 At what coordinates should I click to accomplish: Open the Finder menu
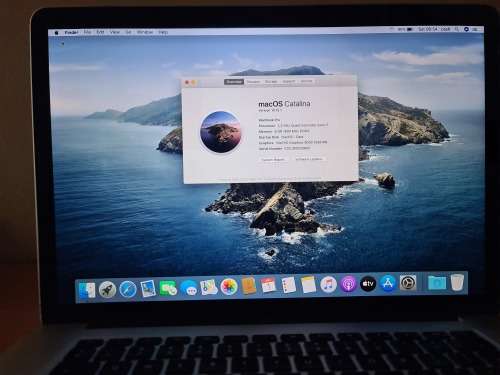point(71,32)
